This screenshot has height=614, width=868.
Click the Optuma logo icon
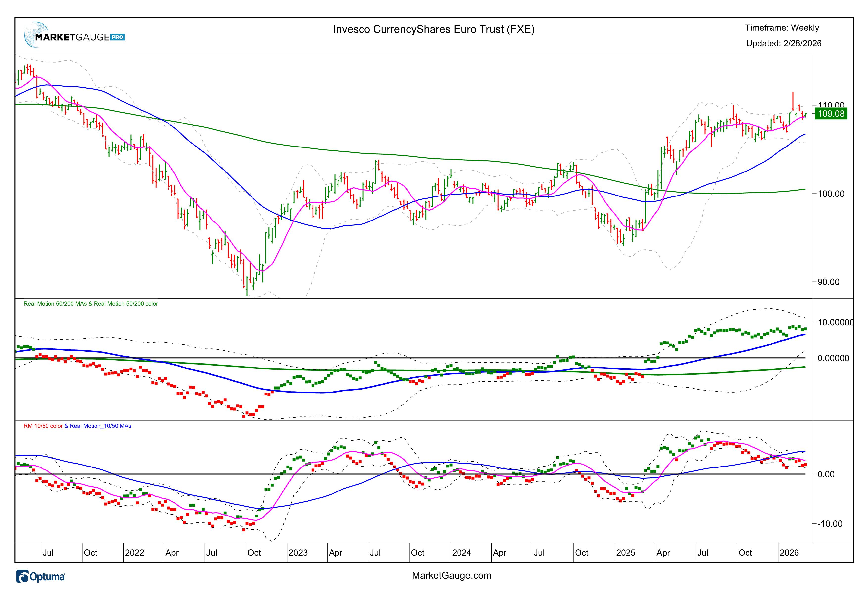point(23,577)
